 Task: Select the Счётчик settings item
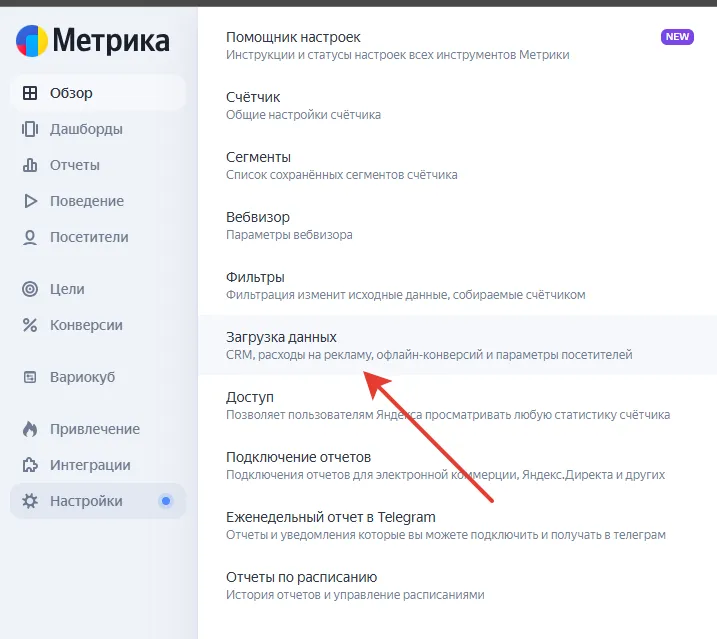click(x=253, y=97)
